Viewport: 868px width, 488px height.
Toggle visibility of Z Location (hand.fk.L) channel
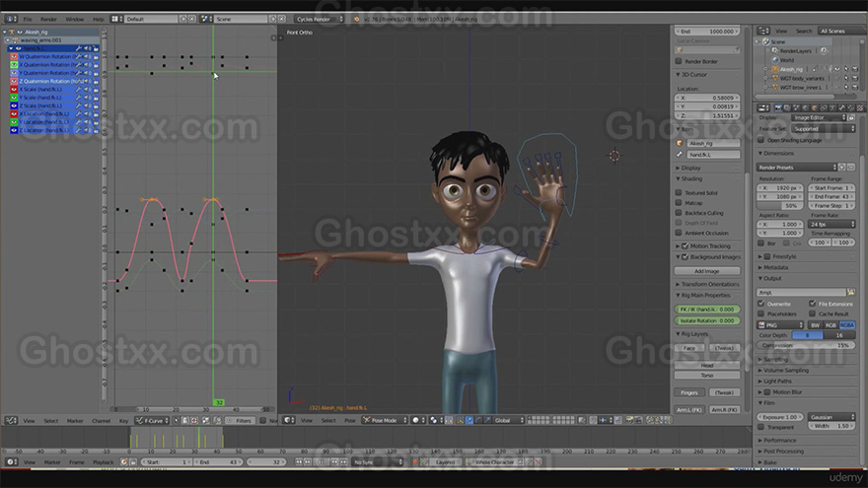pyautogui.click(x=14, y=130)
